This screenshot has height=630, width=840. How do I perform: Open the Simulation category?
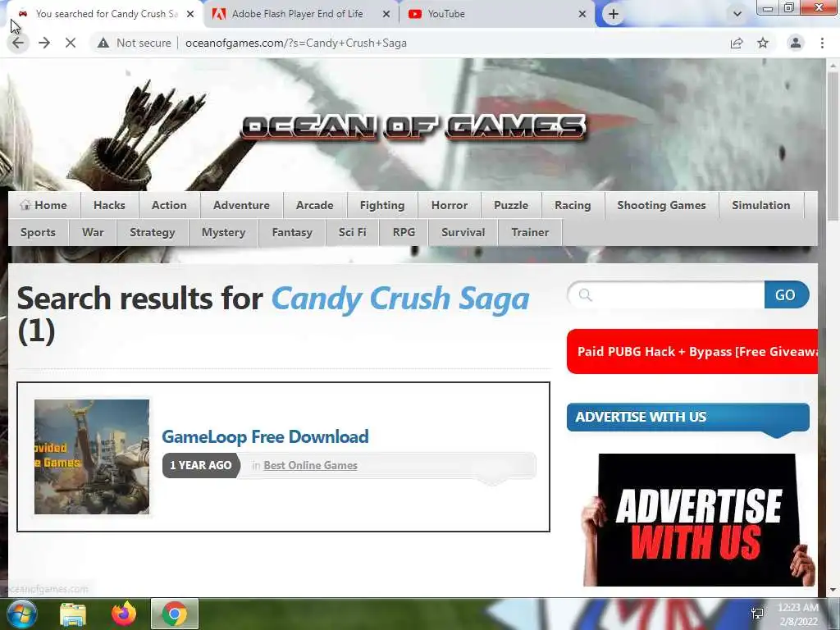coord(761,205)
